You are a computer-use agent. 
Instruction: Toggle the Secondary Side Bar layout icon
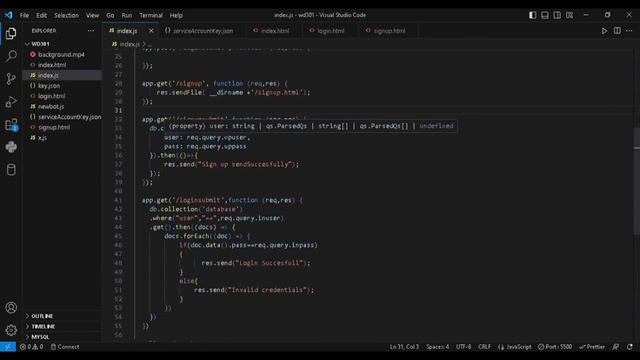click(x=557, y=15)
